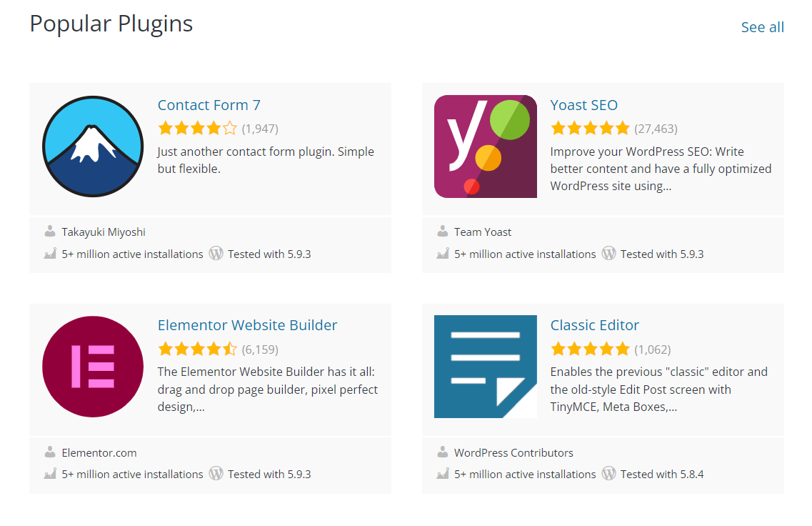Open the Classic Editor title link
The image size is (812, 526).
(x=594, y=325)
